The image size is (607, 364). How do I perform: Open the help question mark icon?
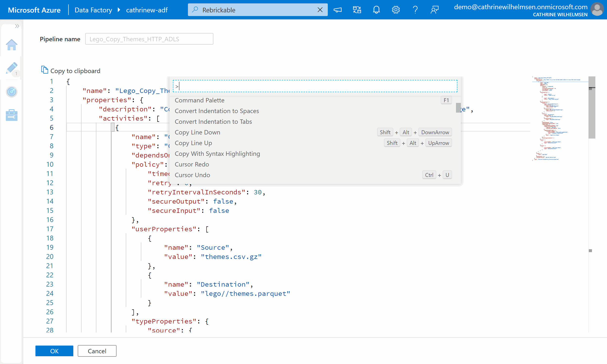point(415,10)
